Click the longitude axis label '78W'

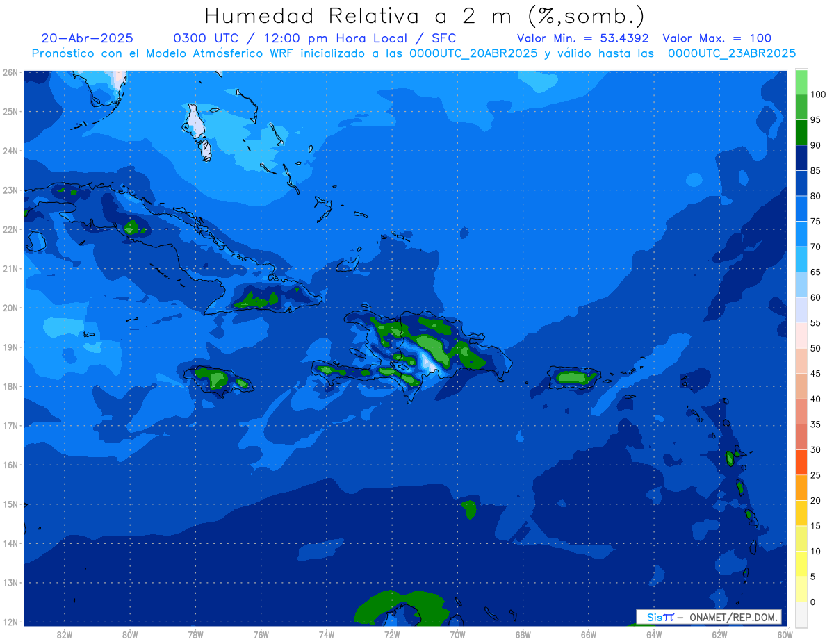tap(195, 634)
